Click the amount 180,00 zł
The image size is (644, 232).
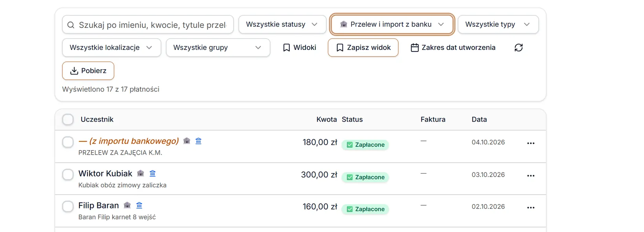coord(320,142)
